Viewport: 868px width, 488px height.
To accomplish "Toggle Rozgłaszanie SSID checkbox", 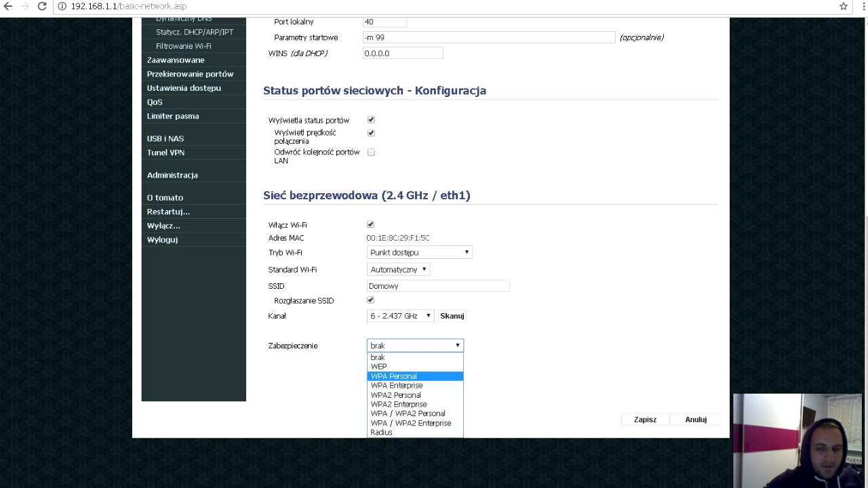I will [370, 300].
